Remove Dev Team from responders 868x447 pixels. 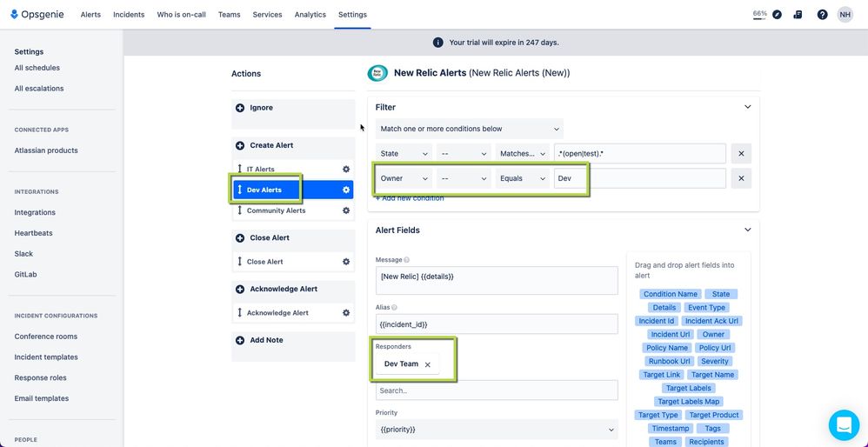tap(427, 364)
